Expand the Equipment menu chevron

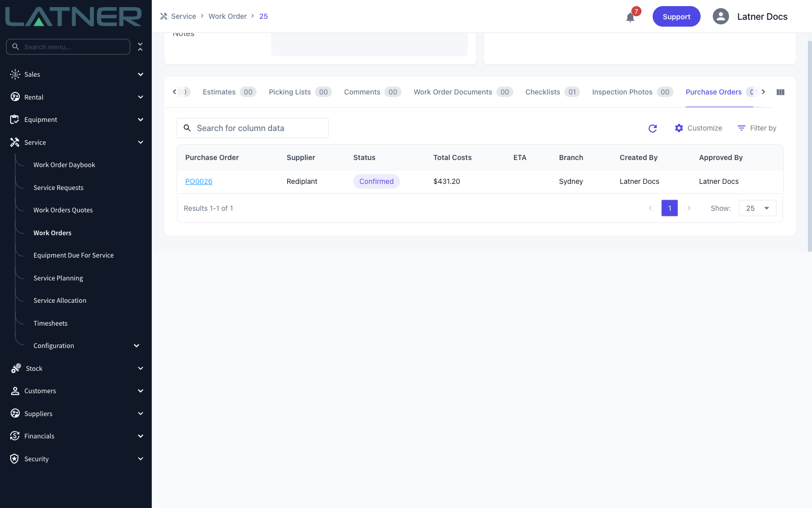pyautogui.click(x=141, y=119)
